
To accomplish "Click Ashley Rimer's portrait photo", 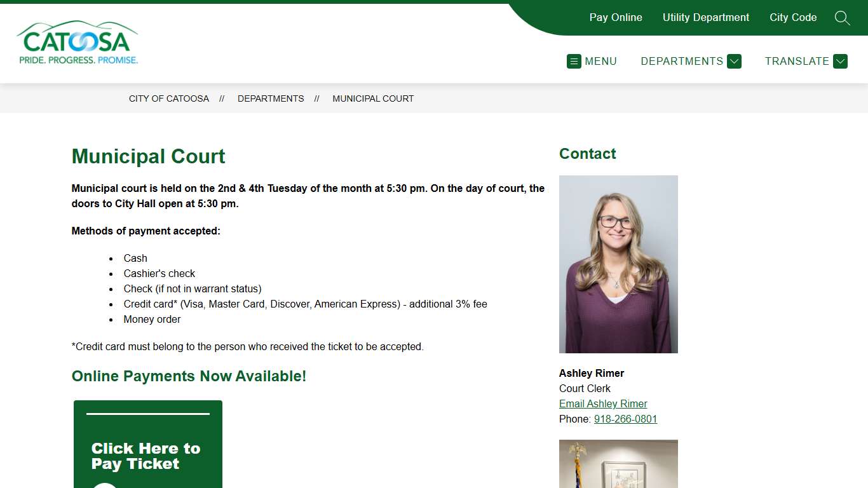I will coord(618,264).
